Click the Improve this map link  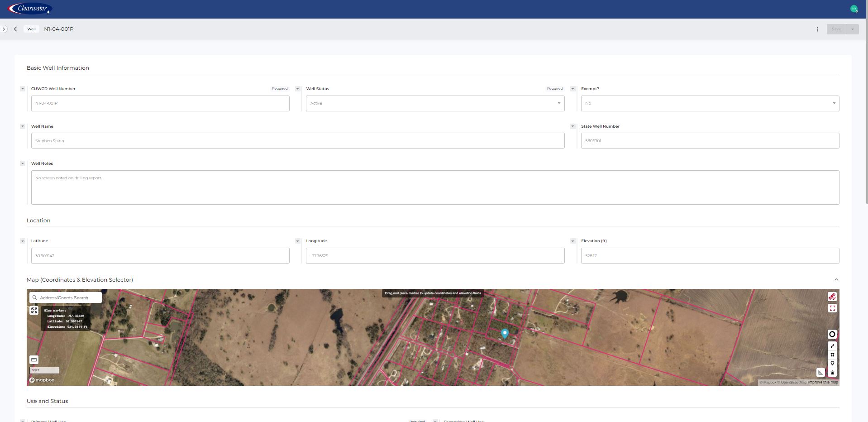(x=823, y=382)
